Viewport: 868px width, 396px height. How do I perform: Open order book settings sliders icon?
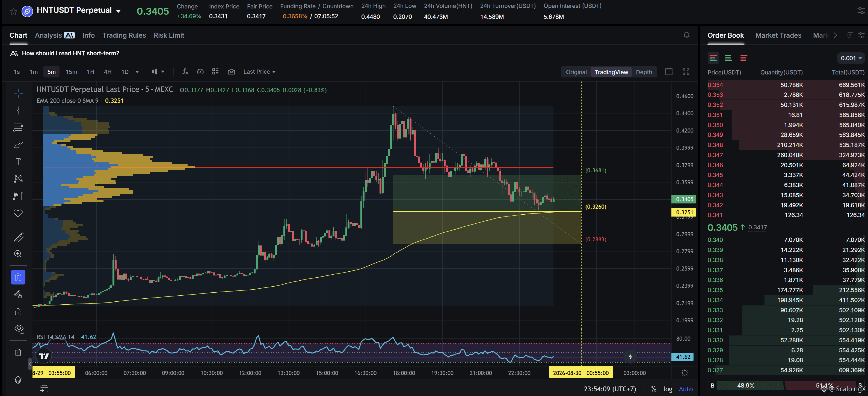[861, 35]
